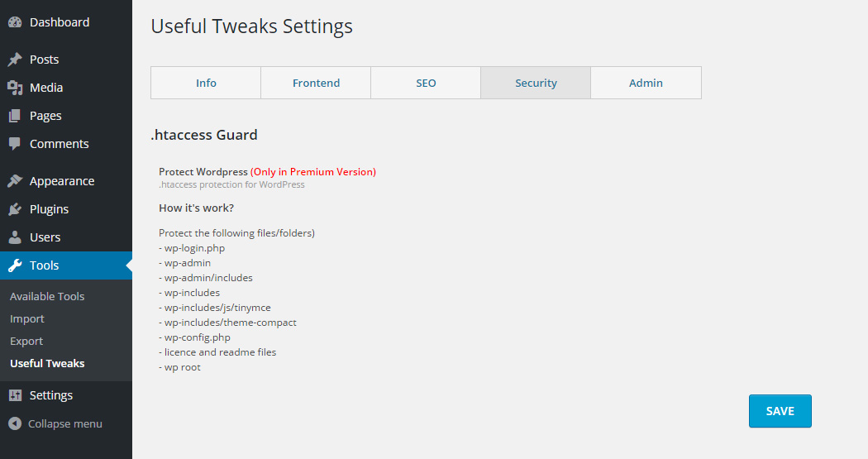
Task: Open the Export submenu item
Action: pyautogui.click(x=26, y=341)
